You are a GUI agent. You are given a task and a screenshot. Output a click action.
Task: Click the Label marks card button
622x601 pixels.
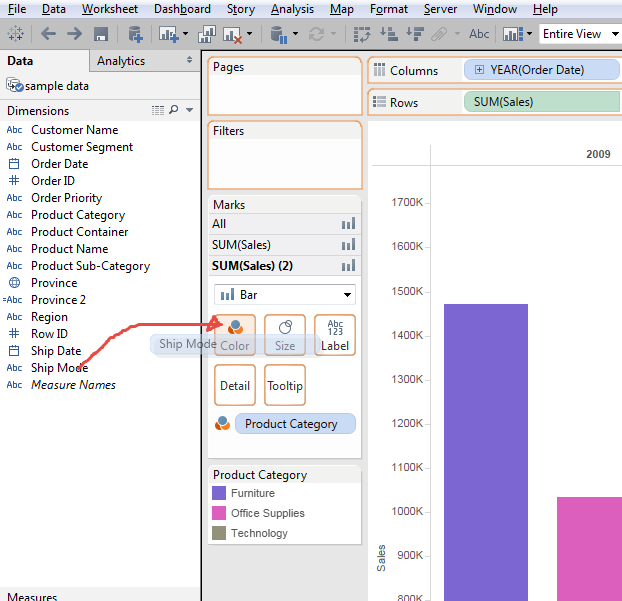[x=335, y=335]
